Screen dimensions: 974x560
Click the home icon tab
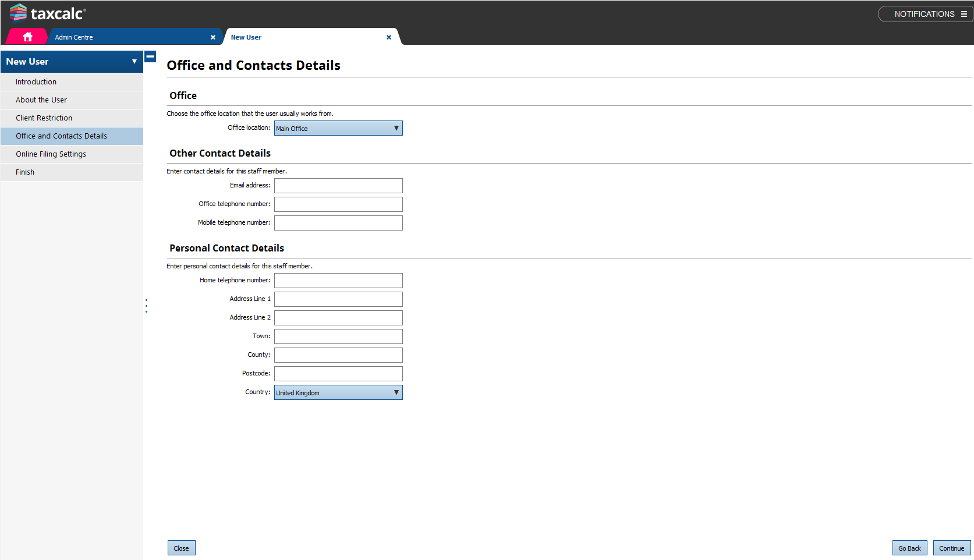[27, 37]
